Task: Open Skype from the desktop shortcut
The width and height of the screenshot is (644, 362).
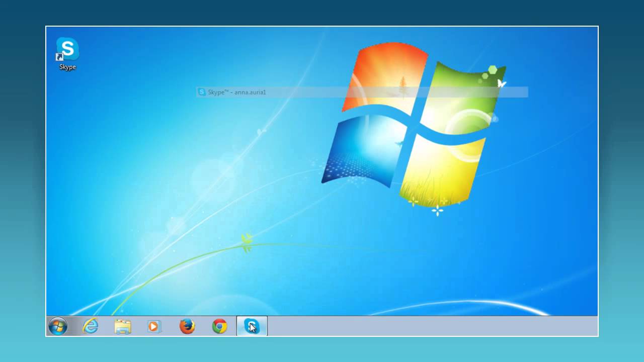Action: click(67, 48)
